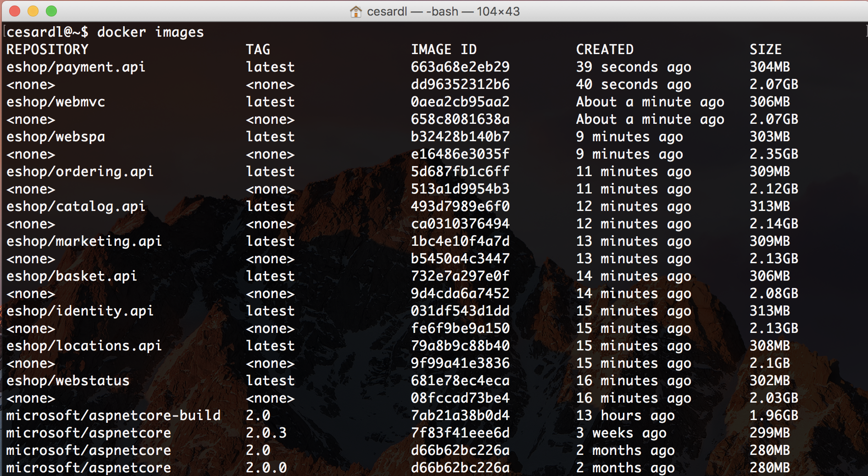This screenshot has width=868, height=476.
Task: Click image ID 681e78ec4eca
Action: (460, 381)
